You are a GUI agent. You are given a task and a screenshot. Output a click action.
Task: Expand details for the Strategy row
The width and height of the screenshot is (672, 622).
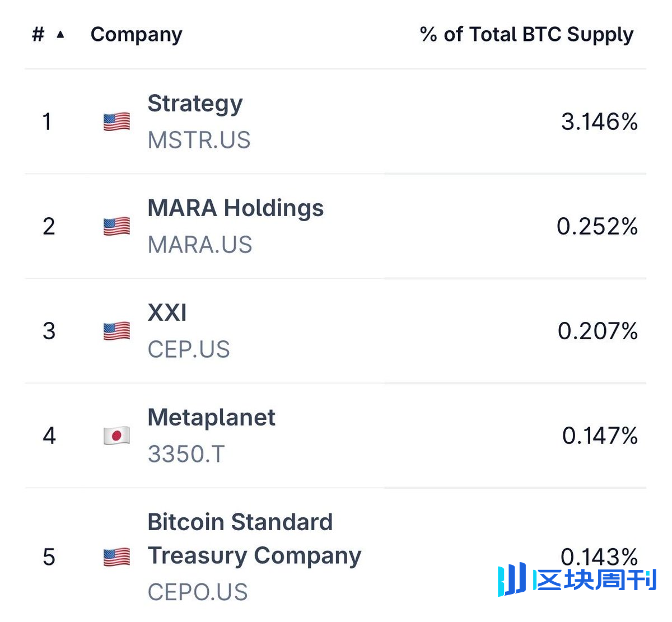[336, 120]
